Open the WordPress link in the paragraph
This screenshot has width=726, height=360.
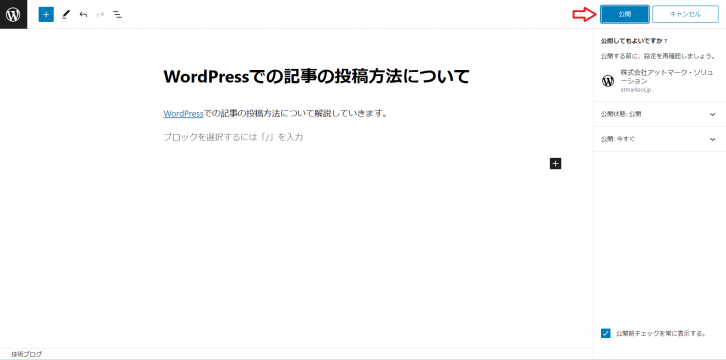click(x=183, y=113)
